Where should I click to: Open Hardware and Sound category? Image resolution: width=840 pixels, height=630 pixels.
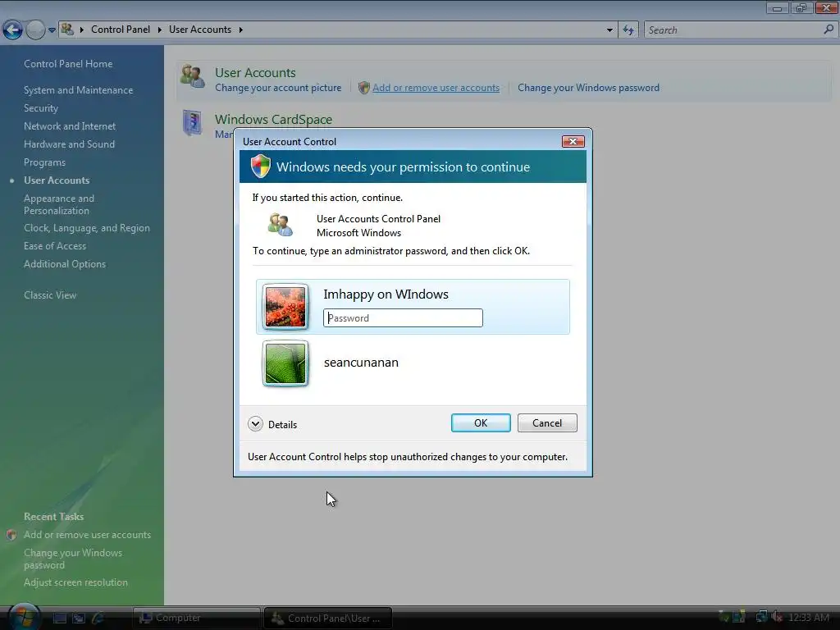point(69,144)
